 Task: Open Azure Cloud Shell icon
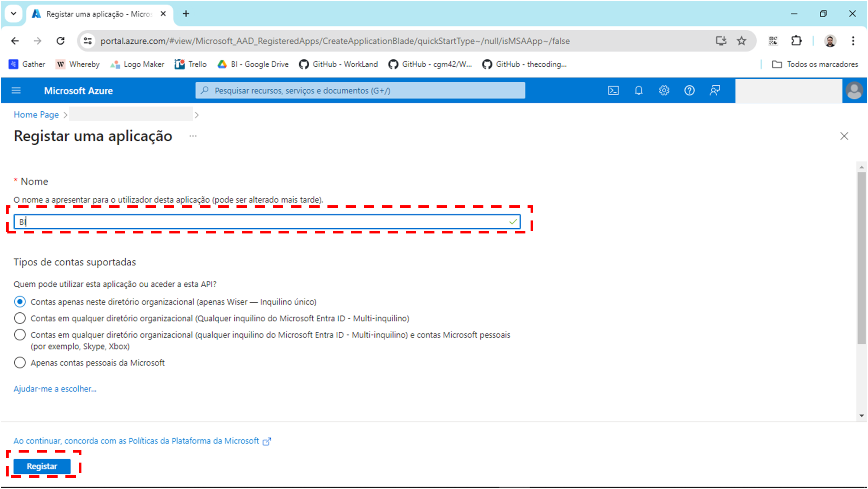[613, 91]
